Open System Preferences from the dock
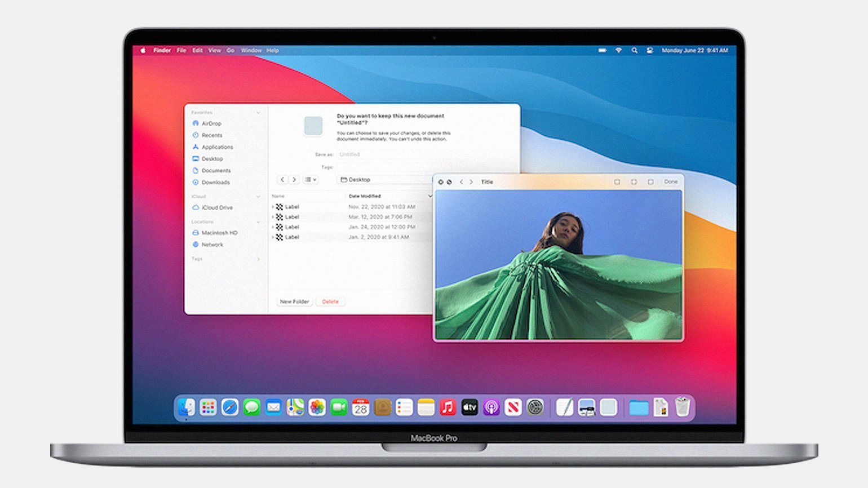 (535, 407)
